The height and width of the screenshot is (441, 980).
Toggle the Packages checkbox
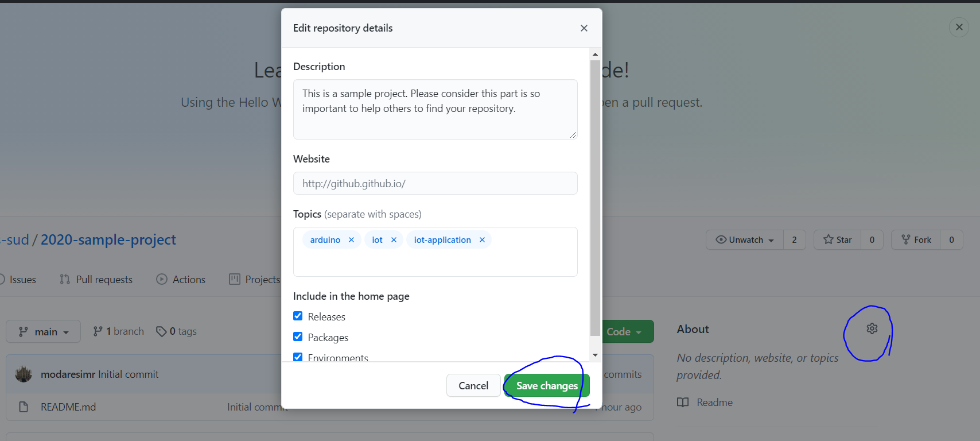point(298,336)
